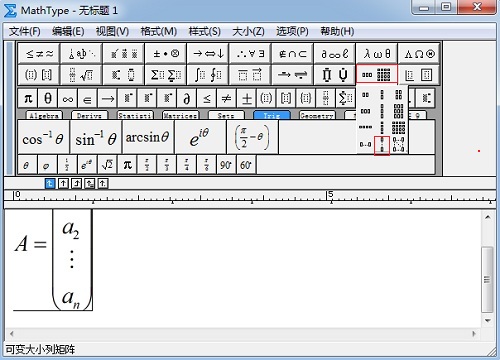Insert a 3x3 matrix from the matrix dropdown
Viewport: 500px width, 360px height.
[x=399, y=111]
